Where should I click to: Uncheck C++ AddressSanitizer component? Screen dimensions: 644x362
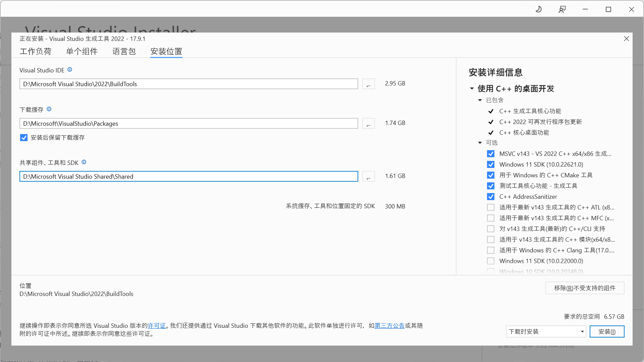(x=491, y=197)
